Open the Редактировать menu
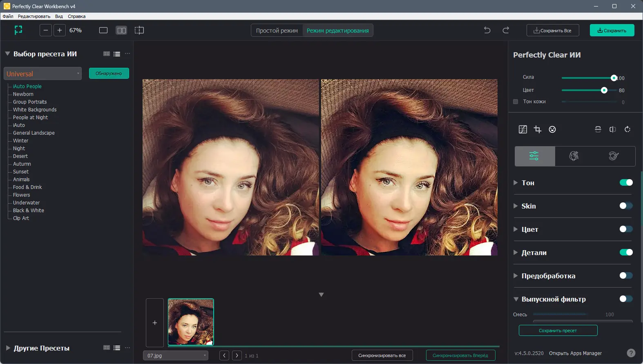 [34, 16]
